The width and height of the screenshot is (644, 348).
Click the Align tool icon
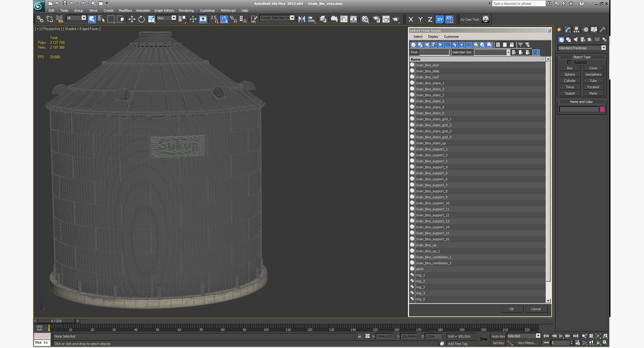312,19
